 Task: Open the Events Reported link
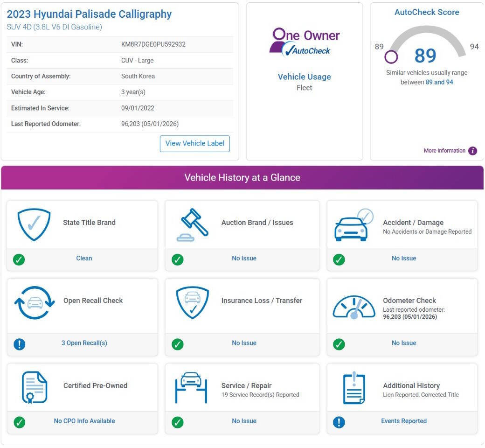(404, 421)
